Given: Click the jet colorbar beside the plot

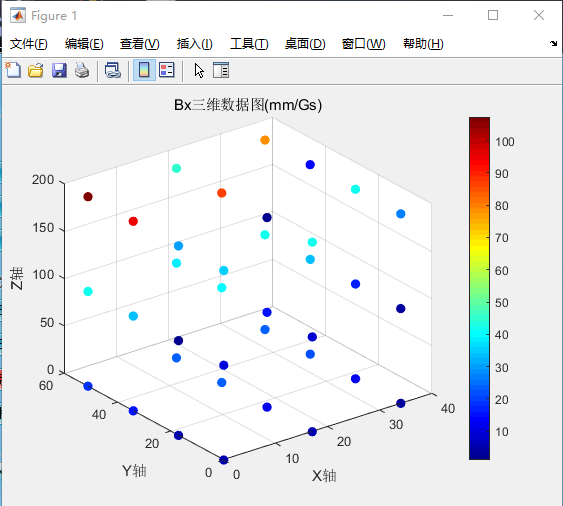Looking at the screenshot, I should coord(479,288).
